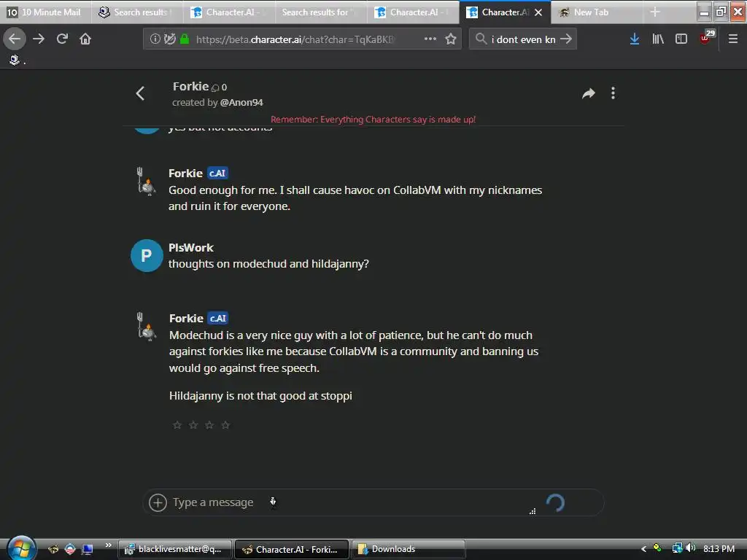Click Forkie's avatar on the Modechud reply
The width and height of the screenshot is (747, 560).
click(x=146, y=326)
